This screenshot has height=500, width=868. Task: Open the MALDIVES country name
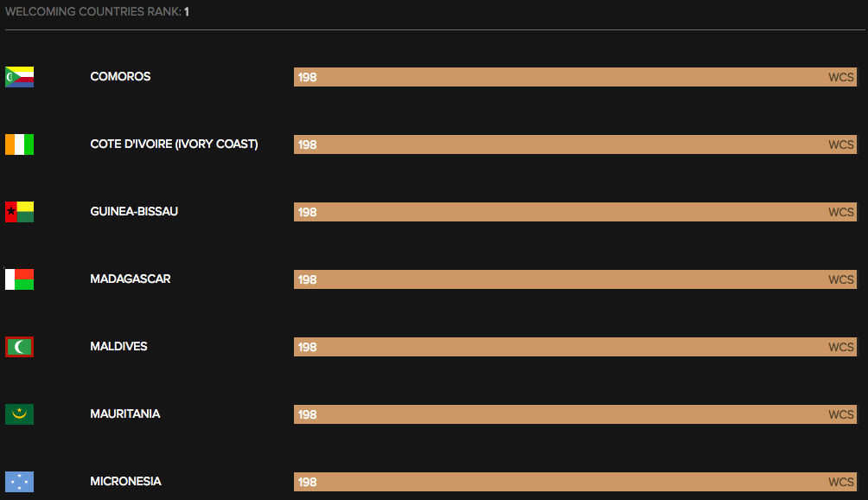point(118,347)
